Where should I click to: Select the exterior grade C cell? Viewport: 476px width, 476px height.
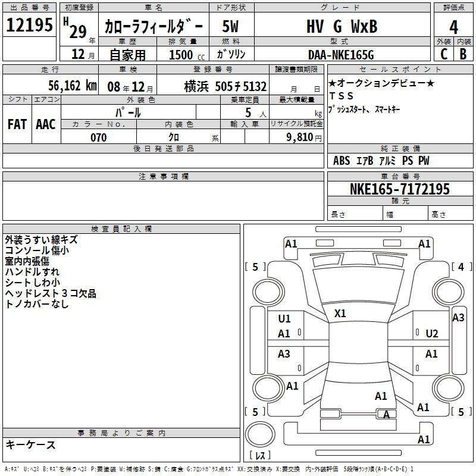pos(443,54)
